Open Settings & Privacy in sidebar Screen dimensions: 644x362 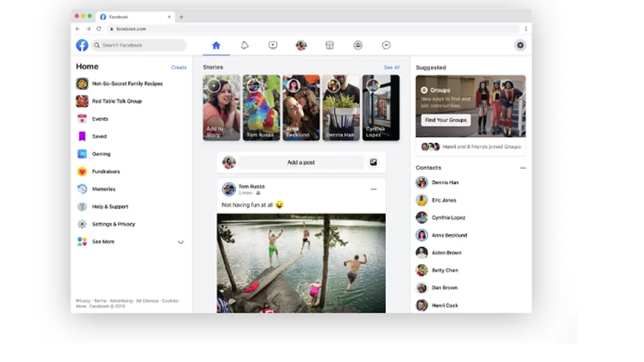[x=106, y=224]
